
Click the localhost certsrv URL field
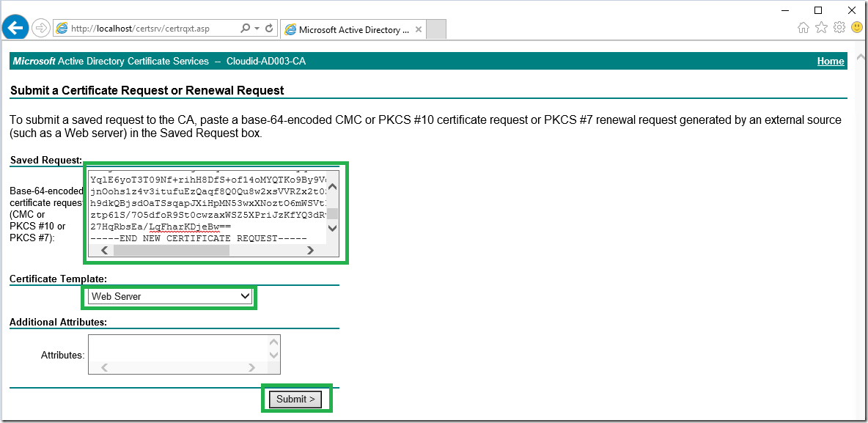147,29
